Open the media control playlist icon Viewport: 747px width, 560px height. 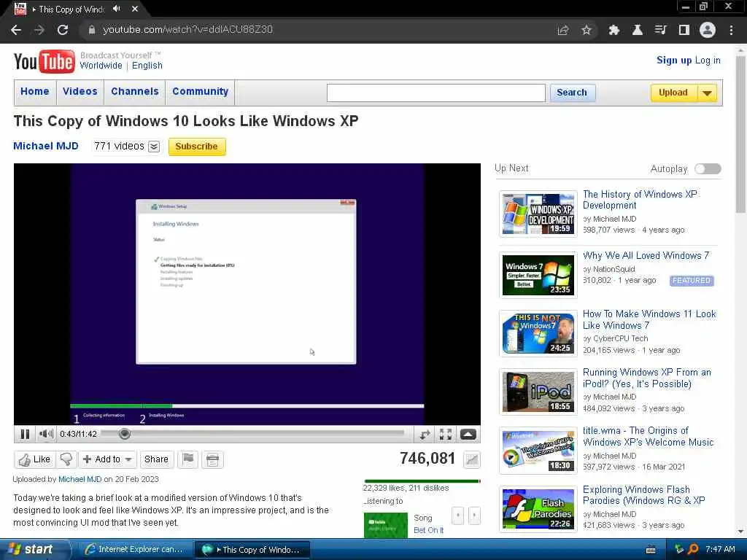660,30
